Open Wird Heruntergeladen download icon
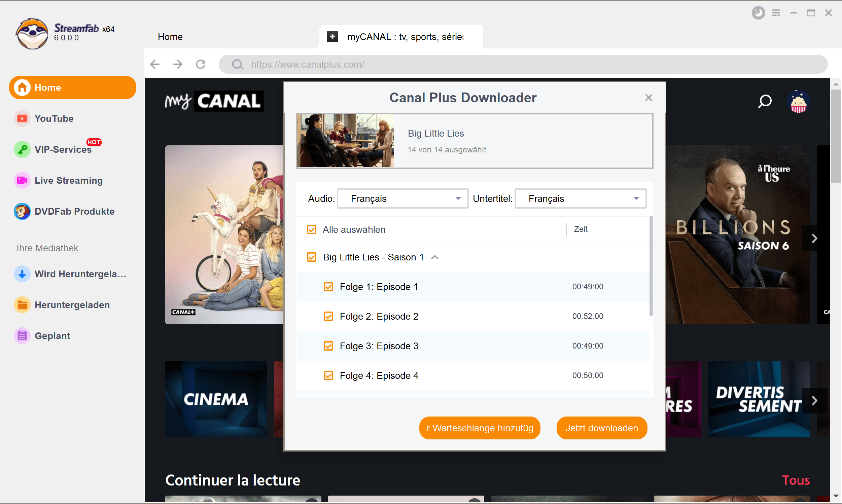Viewport: 842px width, 504px height. point(22,274)
